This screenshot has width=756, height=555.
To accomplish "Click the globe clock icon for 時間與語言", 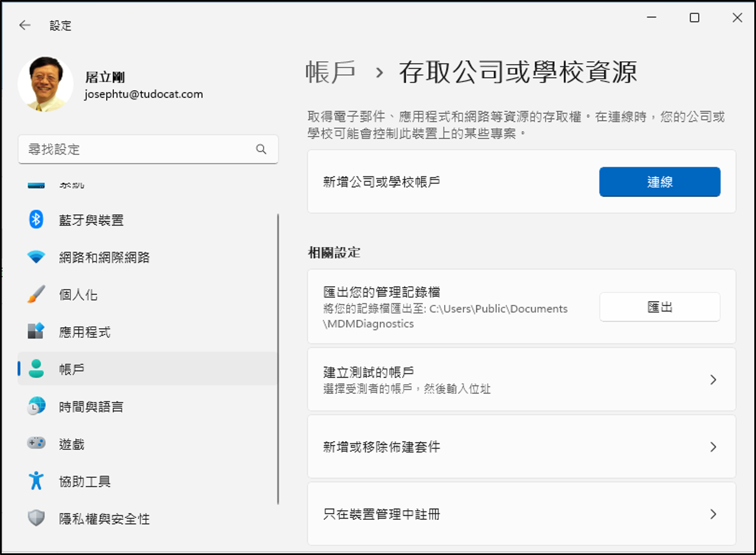I will [x=36, y=406].
